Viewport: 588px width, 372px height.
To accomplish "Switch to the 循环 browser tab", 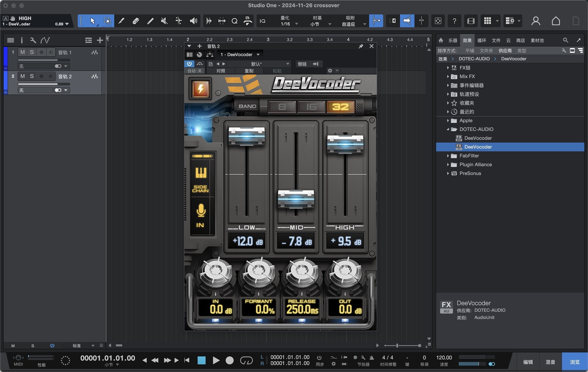I will [481, 40].
